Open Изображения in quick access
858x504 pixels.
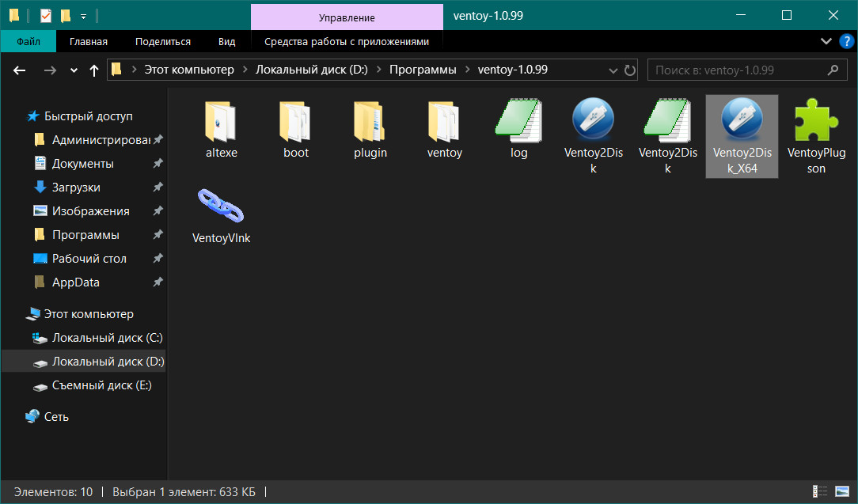click(83, 211)
